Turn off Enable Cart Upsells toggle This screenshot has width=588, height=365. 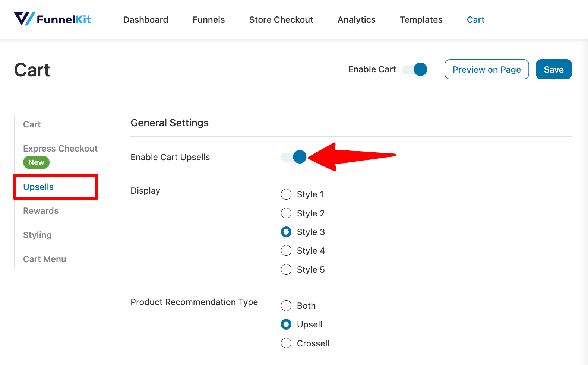tap(294, 157)
